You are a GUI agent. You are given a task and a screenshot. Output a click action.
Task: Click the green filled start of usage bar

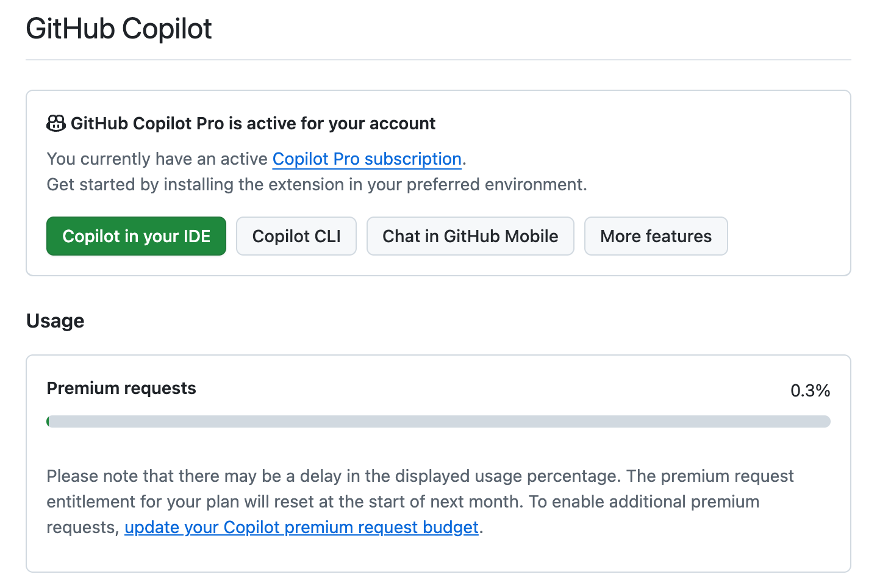point(48,421)
